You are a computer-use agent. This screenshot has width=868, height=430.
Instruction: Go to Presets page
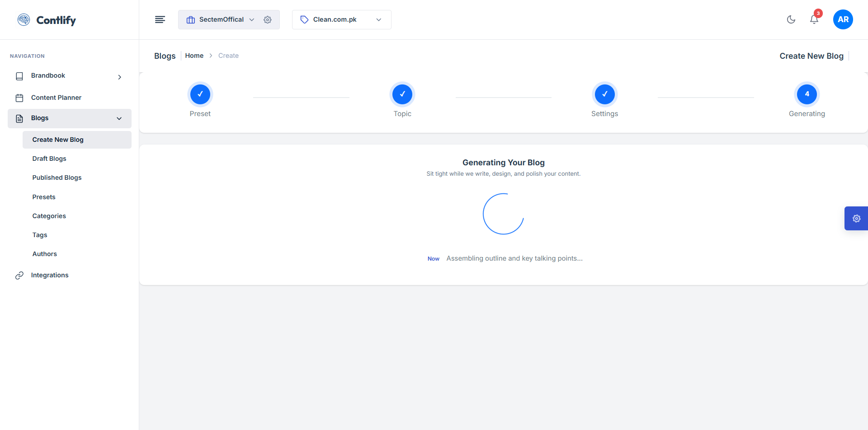44,197
